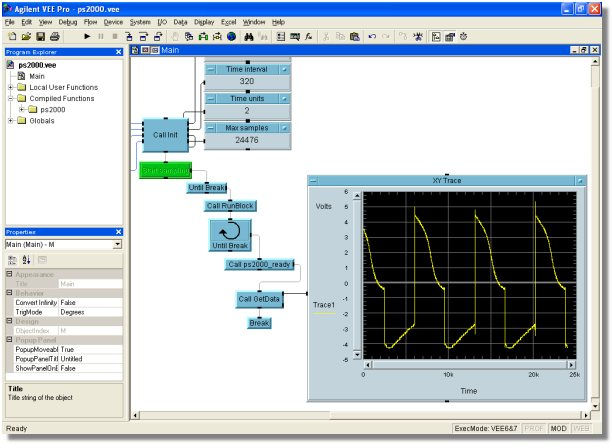
Task: Collapse the Compiled Functions folder
Action: tap(11, 98)
